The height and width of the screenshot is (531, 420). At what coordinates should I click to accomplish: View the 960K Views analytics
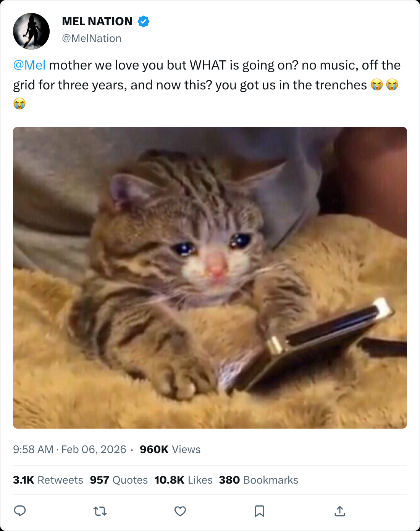point(170,449)
